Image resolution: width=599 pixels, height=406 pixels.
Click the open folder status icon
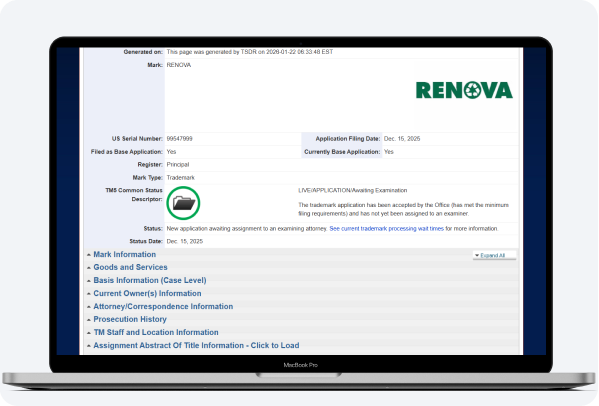pos(183,203)
